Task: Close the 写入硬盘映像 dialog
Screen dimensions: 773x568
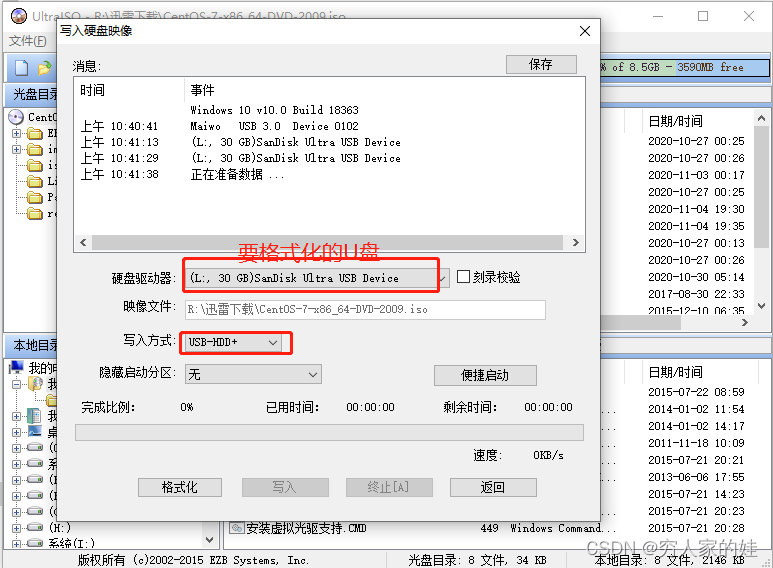Action: 585,31
